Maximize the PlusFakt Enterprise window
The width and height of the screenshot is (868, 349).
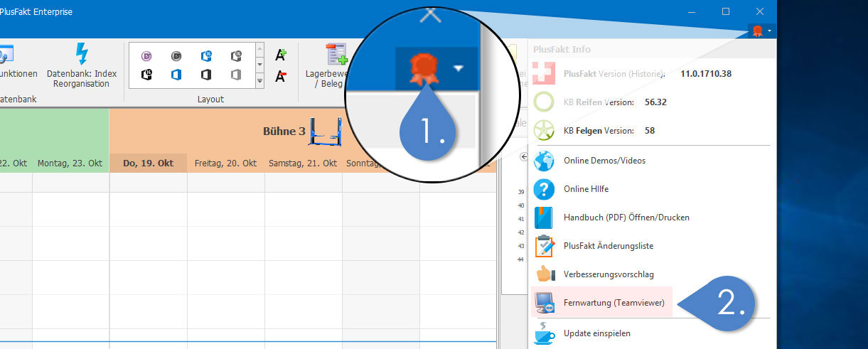726,11
